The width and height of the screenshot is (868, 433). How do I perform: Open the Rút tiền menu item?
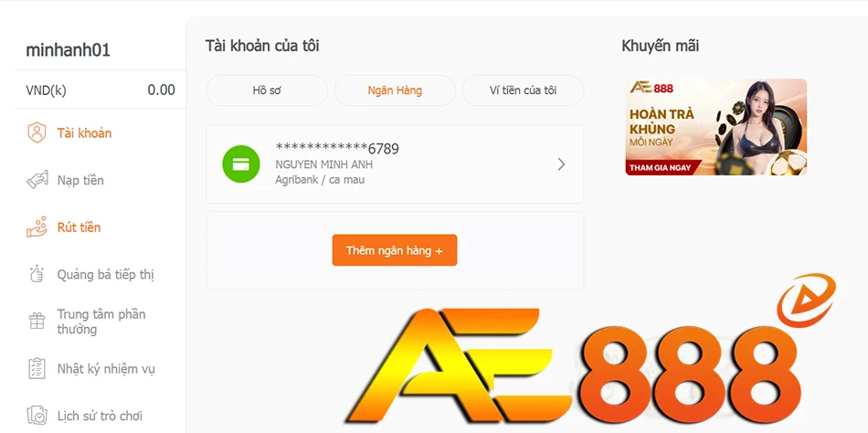[x=79, y=227]
